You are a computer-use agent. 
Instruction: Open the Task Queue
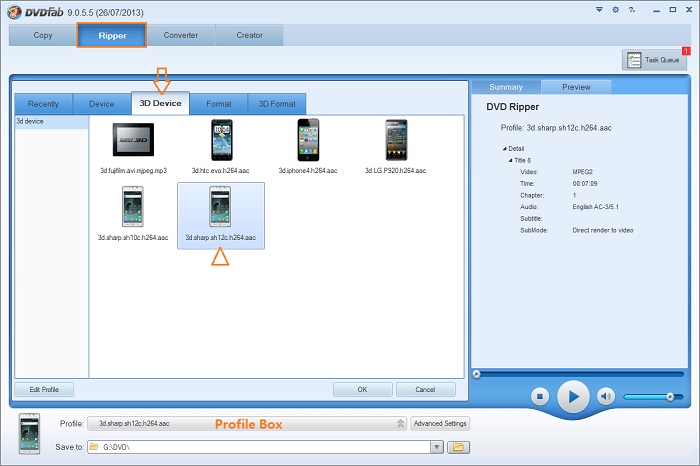pyautogui.click(x=654, y=60)
